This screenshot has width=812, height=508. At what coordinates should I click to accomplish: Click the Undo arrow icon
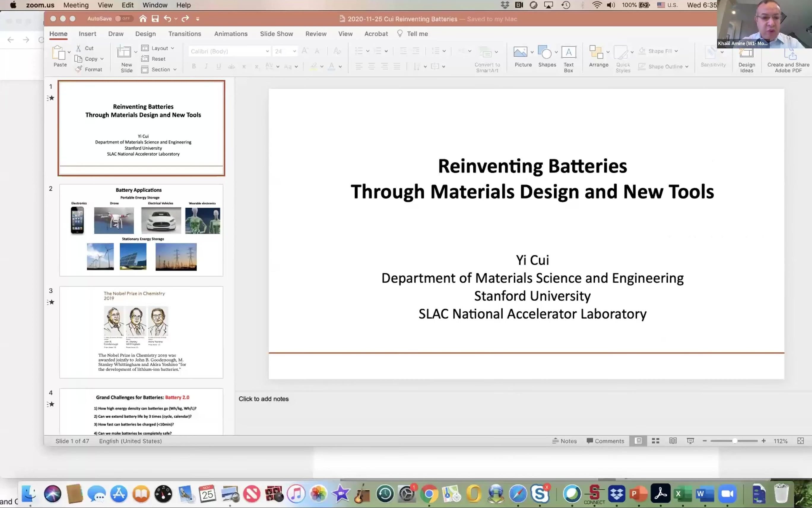pos(167,19)
